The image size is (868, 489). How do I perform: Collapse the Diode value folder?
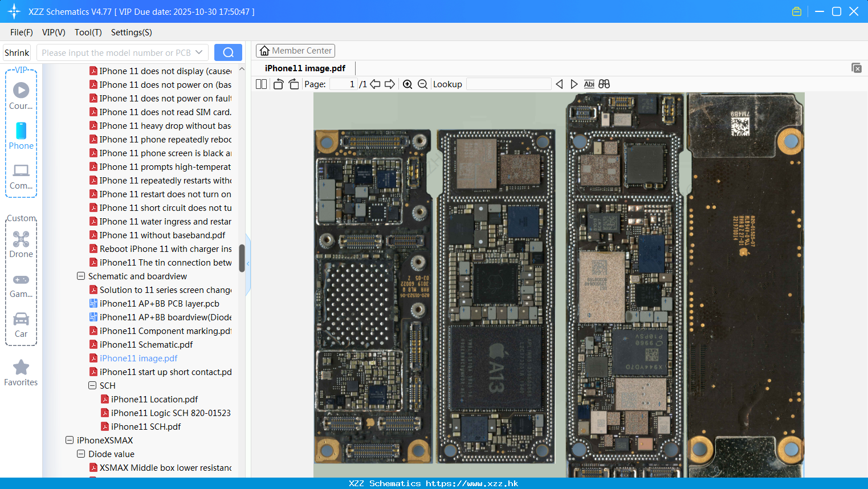[x=81, y=454]
